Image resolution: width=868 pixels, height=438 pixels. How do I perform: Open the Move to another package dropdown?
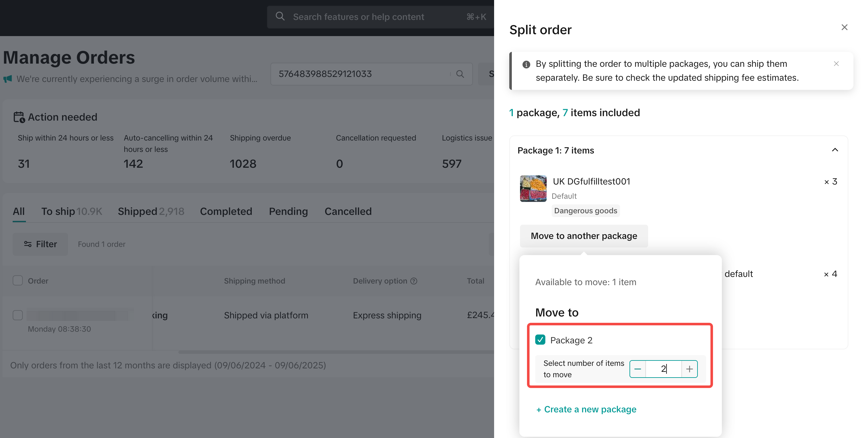point(584,236)
